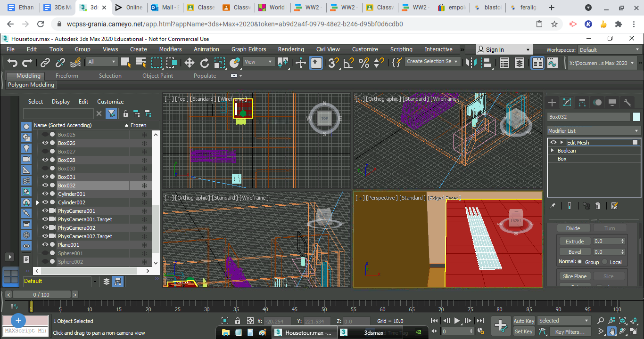Select the Local normal radio button

(x=605, y=262)
